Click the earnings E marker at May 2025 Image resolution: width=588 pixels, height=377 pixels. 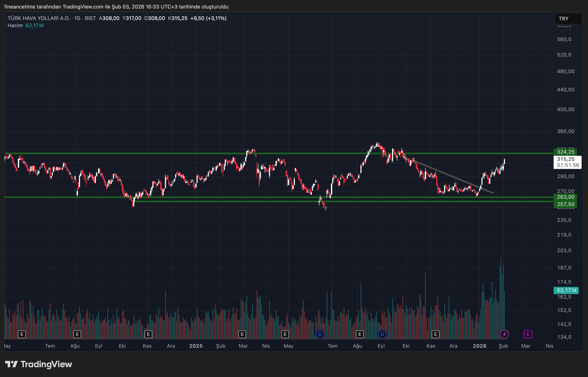tap(285, 334)
